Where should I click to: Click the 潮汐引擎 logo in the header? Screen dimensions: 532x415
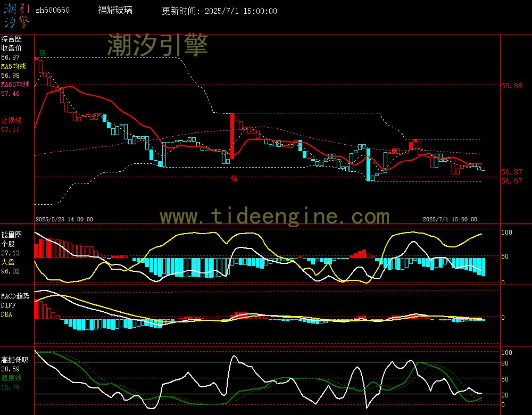(x=16, y=15)
